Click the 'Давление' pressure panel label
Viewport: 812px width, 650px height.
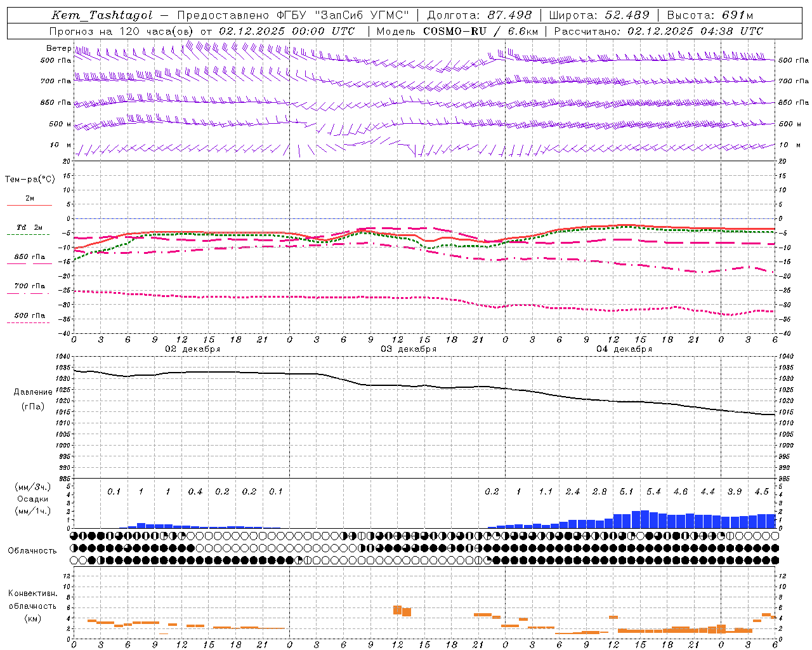pyautogui.click(x=33, y=392)
